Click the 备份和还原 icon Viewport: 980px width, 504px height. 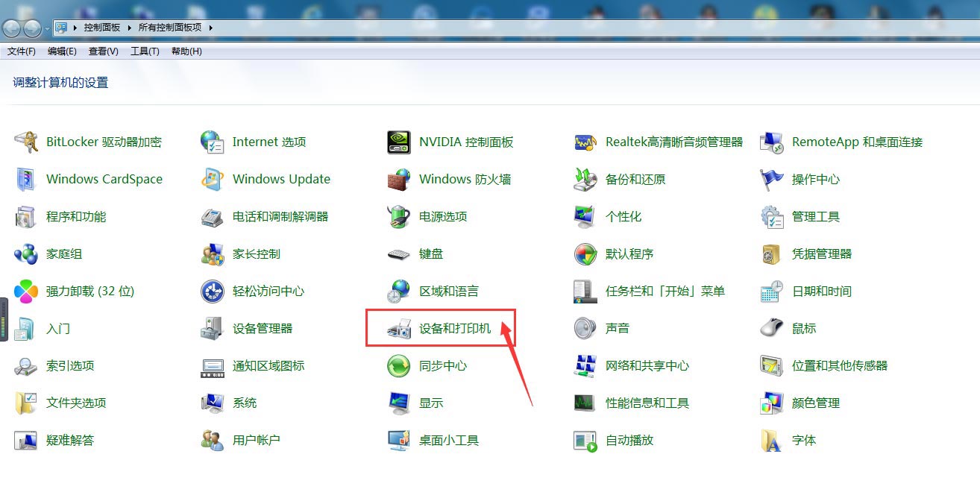pos(585,179)
